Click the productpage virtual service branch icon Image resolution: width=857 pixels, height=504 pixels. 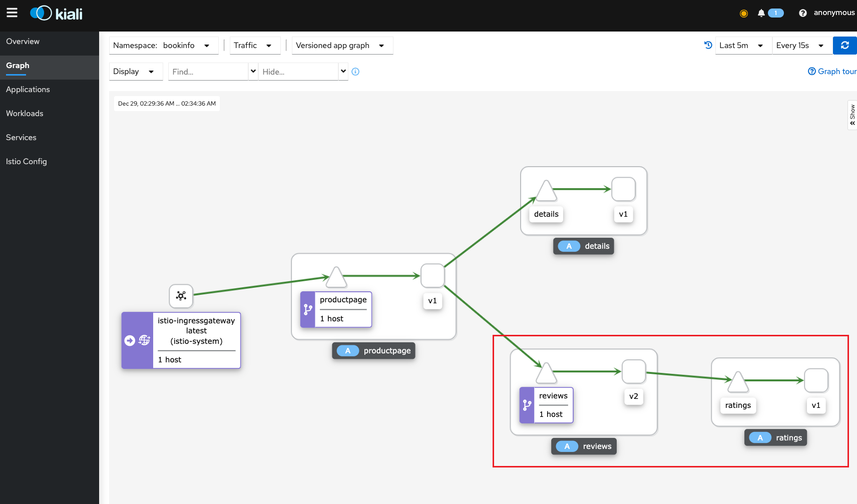(308, 310)
